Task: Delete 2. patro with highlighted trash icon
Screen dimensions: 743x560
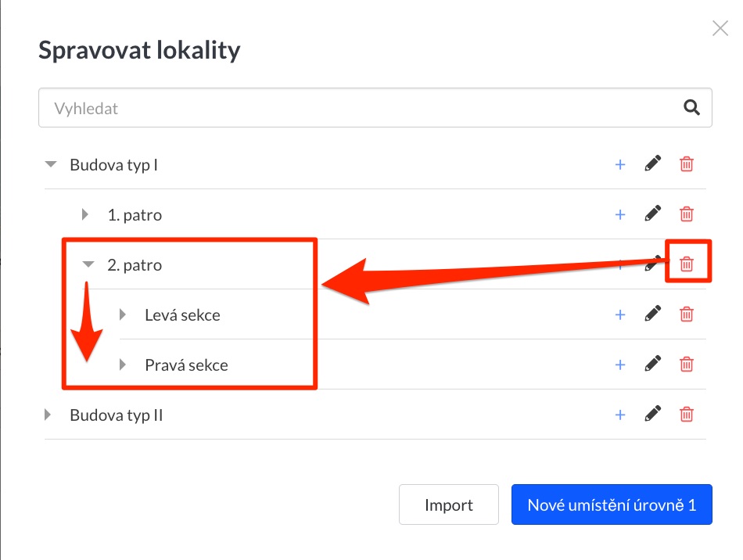Action: tap(686, 264)
